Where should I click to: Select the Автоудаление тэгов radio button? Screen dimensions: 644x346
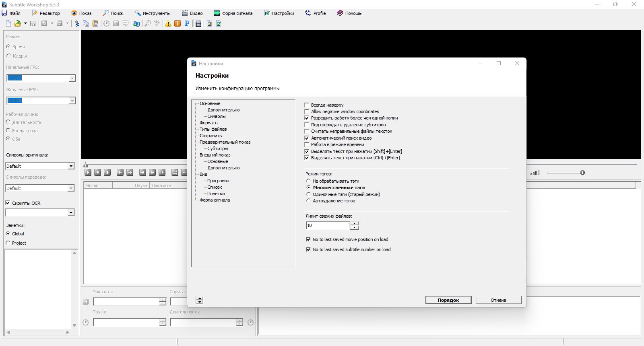click(309, 201)
